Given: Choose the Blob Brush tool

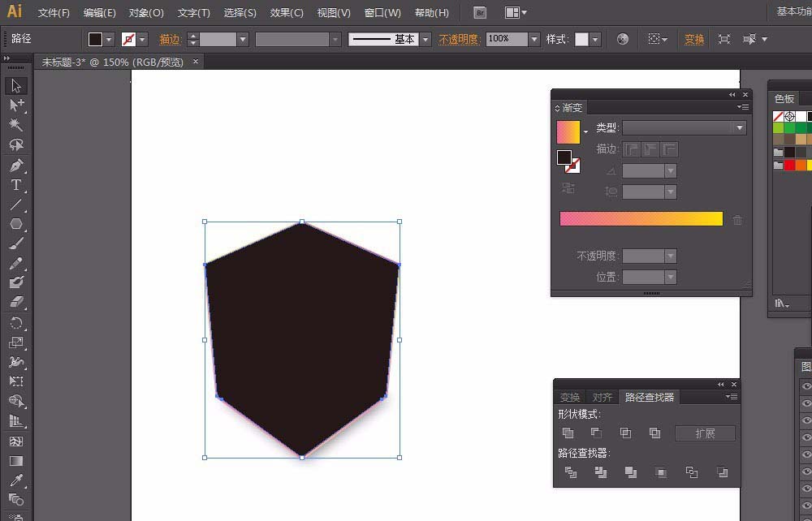Looking at the screenshot, I should 16,282.
